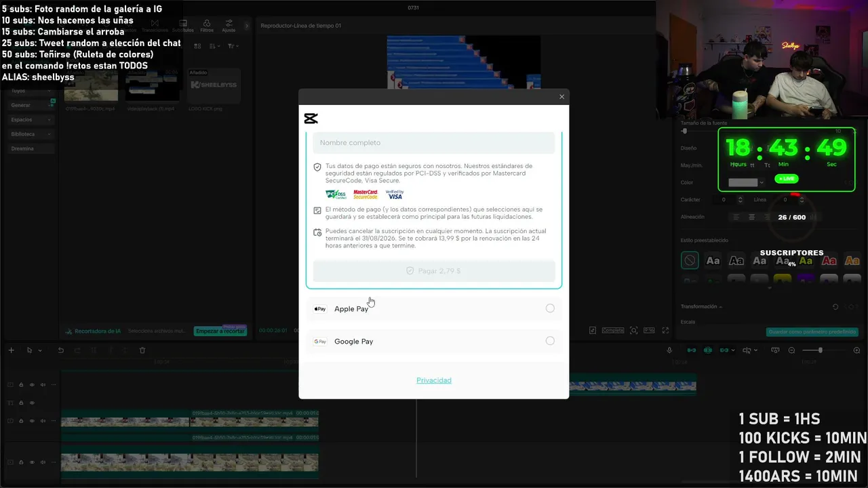Hide the topmost timeline track
868x488 pixels.
coord(32,385)
